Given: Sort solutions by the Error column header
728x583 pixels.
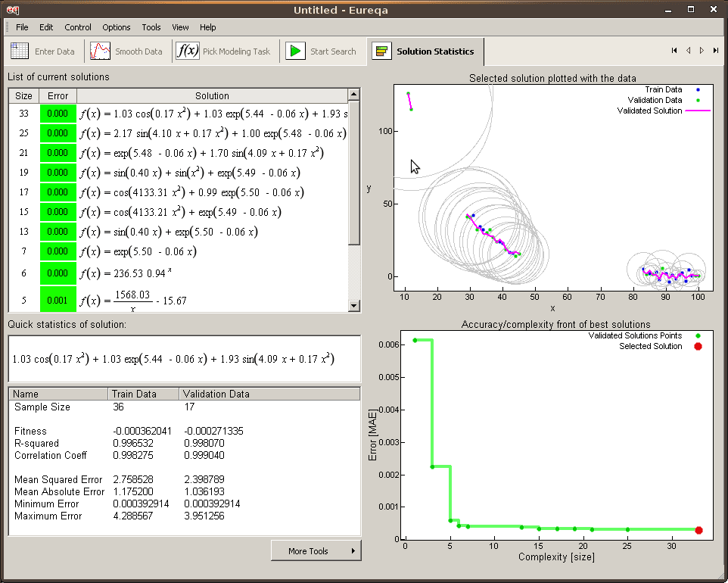Looking at the screenshot, I should point(58,95).
